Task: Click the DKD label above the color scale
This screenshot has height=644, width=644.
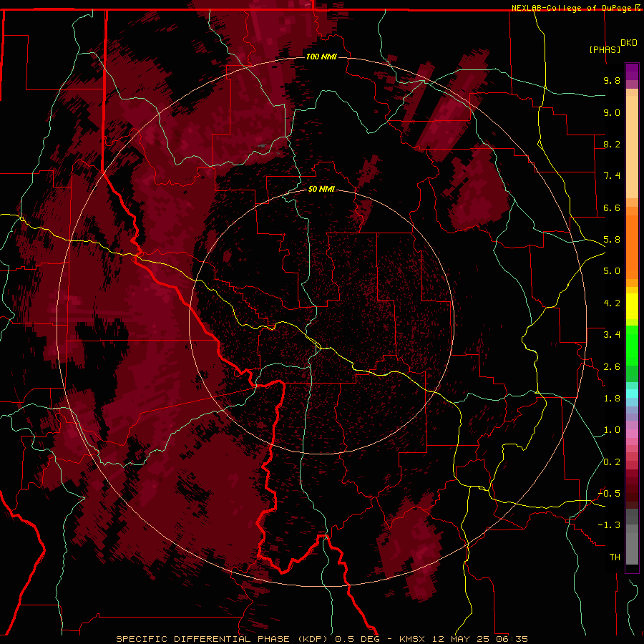Action: point(628,42)
